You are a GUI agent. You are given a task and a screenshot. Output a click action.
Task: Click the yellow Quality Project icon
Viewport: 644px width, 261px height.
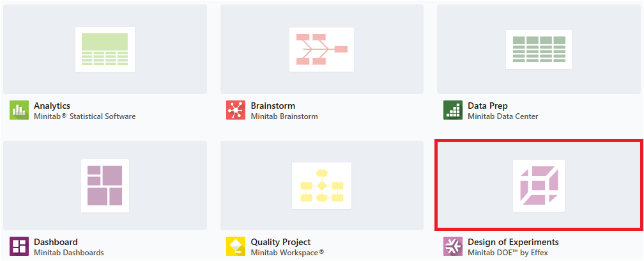pyautogui.click(x=236, y=246)
